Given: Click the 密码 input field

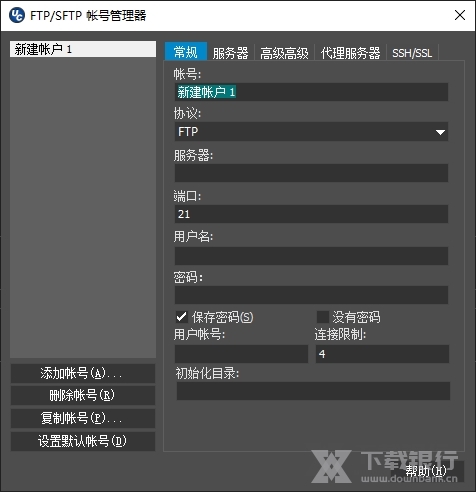Looking at the screenshot, I should click(x=311, y=295).
